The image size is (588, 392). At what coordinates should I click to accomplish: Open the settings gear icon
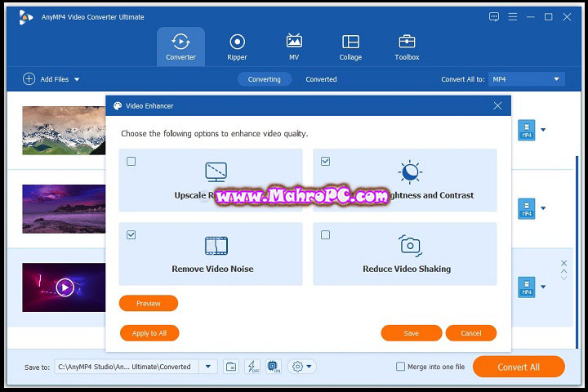[297, 367]
